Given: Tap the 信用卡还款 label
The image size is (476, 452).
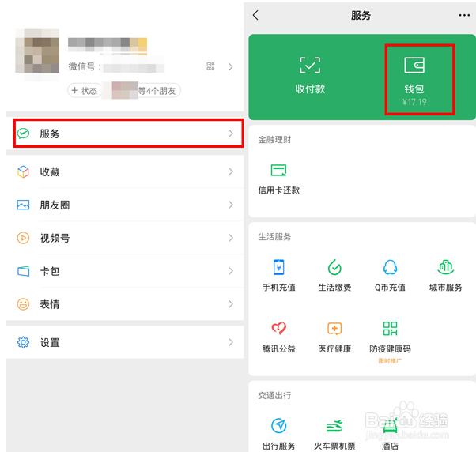Looking at the screenshot, I should tap(278, 190).
